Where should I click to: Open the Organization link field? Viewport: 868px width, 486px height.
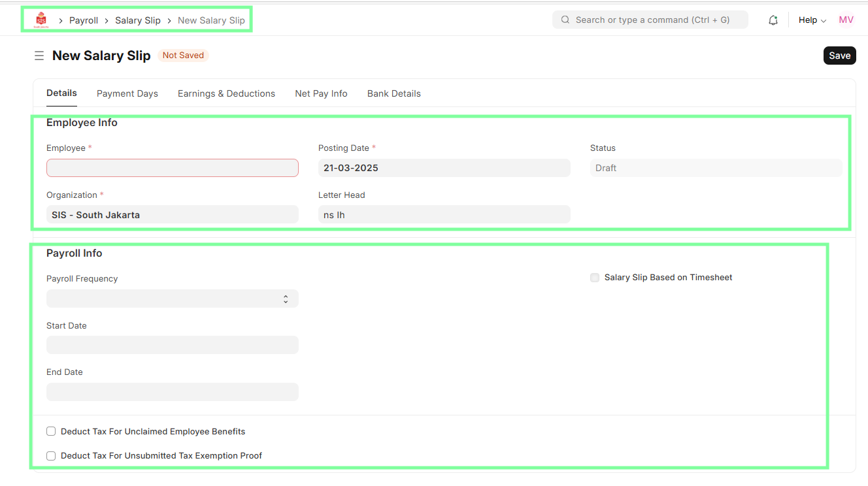coord(172,215)
